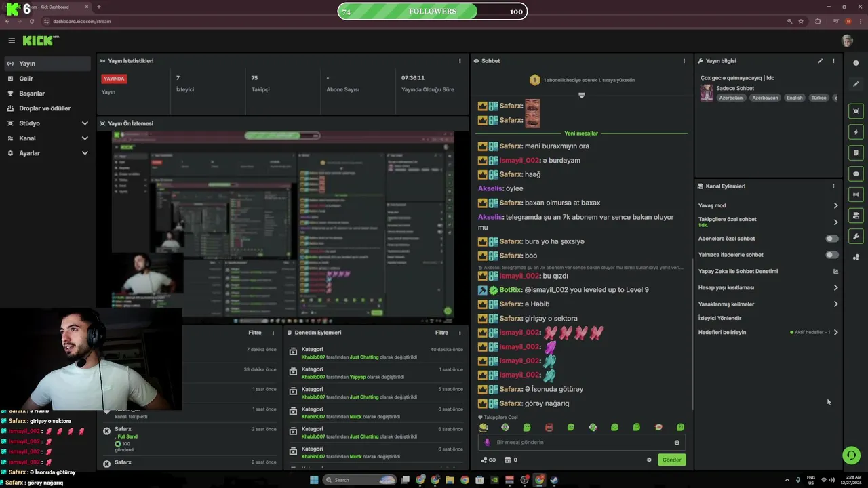The height and width of the screenshot is (488, 868).
Task: Open the info icon in right sidebar
Action: coord(856,63)
